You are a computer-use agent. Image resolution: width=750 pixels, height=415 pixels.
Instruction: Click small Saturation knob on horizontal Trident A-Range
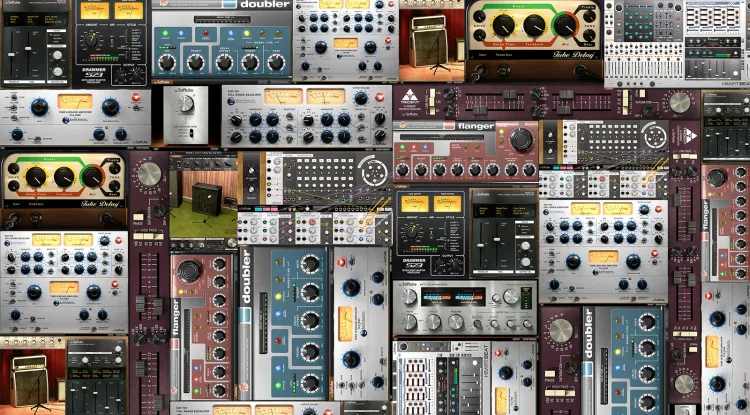(648, 110)
